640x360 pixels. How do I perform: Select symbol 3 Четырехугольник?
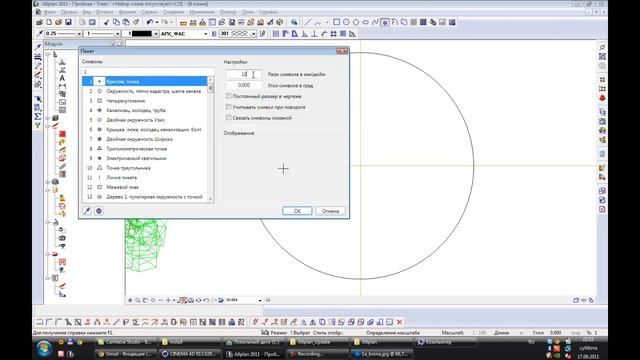tap(145, 101)
